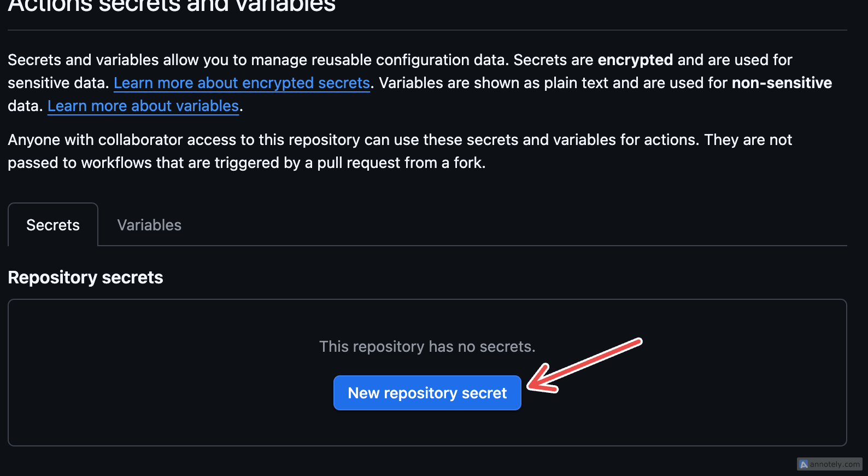Click the Repository secrets heading
This screenshot has height=476, width=868.
pos(85,277)
